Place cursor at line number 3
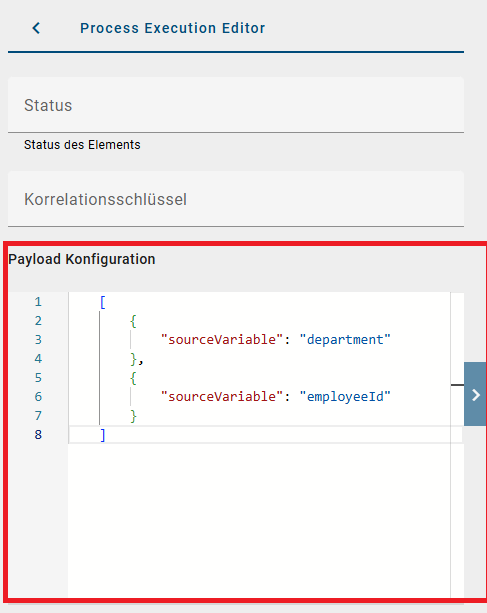Screen dimensions: 487x613 38,340
